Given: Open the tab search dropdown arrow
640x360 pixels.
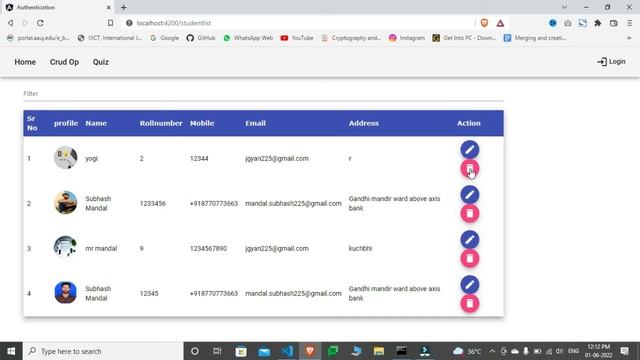Looking at the screenshot, I should click(x=564, y=7).
